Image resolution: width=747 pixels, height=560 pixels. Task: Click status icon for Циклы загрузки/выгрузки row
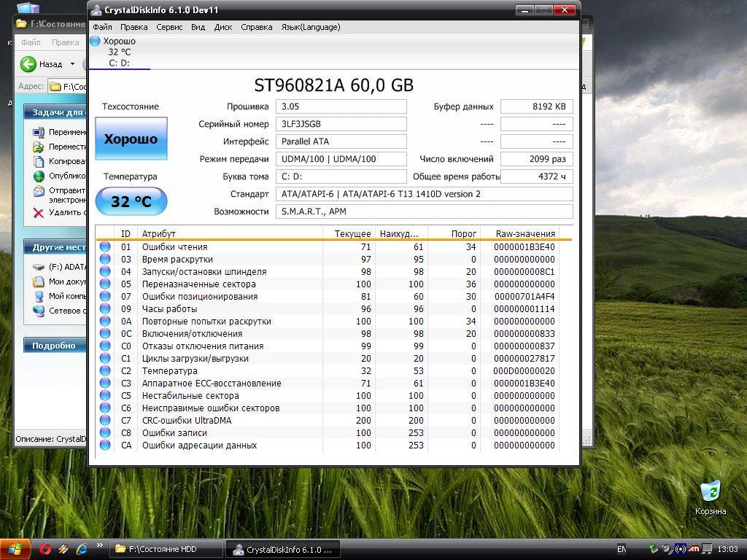point(105,358)
